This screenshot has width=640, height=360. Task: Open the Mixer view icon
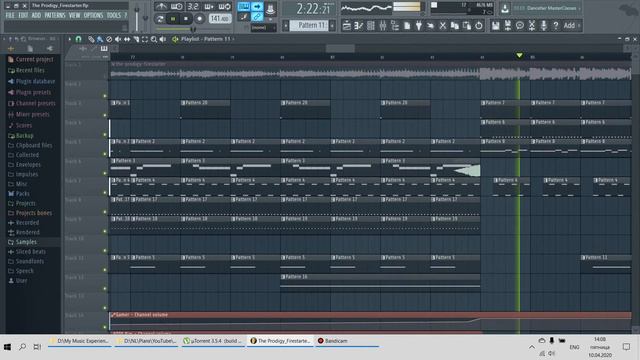point(382,26)
